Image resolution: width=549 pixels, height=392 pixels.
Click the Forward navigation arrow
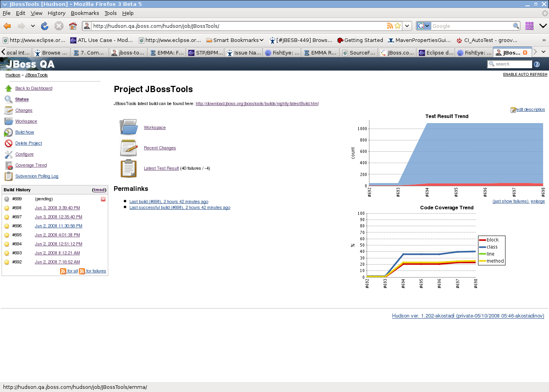click(x=21, y=26)
